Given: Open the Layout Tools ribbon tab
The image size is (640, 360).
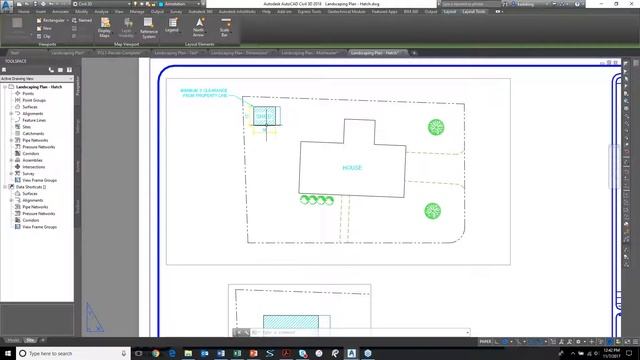Looking at the screenshot, I should point(474,11).
